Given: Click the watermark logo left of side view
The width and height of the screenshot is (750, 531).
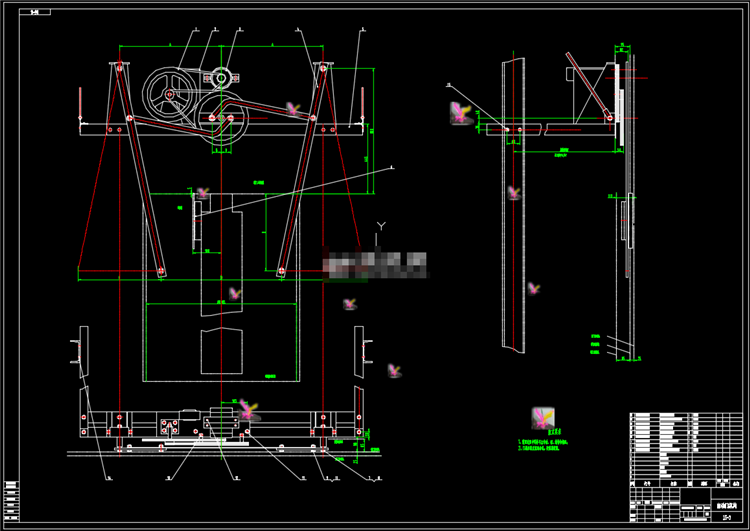Looking at the screenshot, I should (461, 113).
